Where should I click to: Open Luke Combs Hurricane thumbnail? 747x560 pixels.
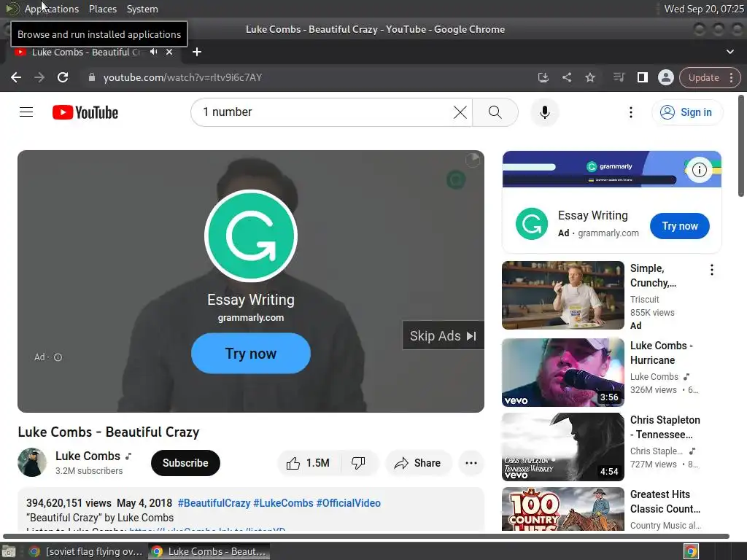562,373
